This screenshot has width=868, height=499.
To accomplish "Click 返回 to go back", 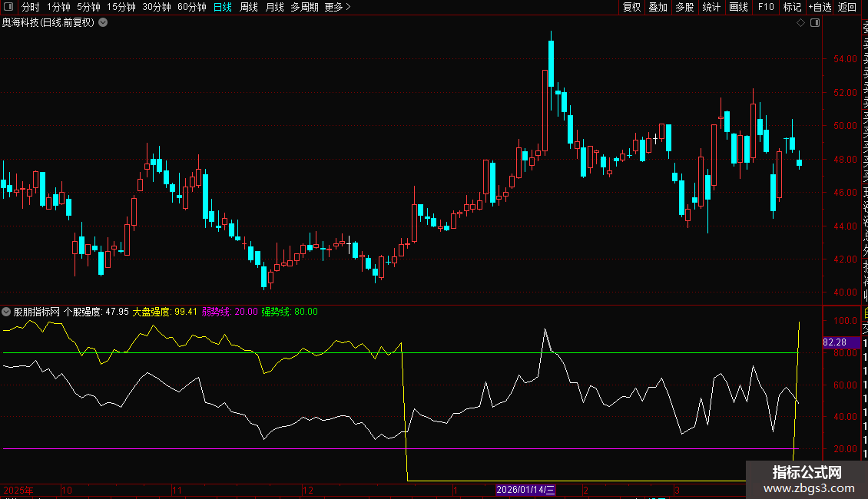I will (x=847, y=7).
